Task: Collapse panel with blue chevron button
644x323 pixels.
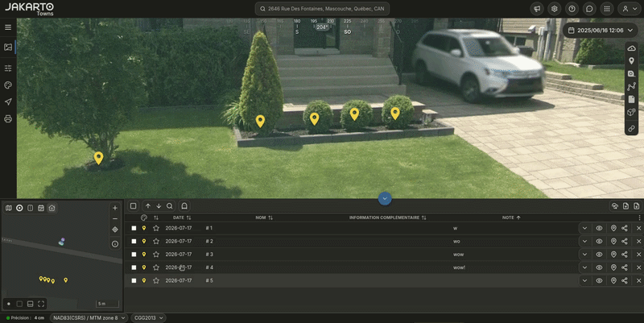Action: (385, 198)
